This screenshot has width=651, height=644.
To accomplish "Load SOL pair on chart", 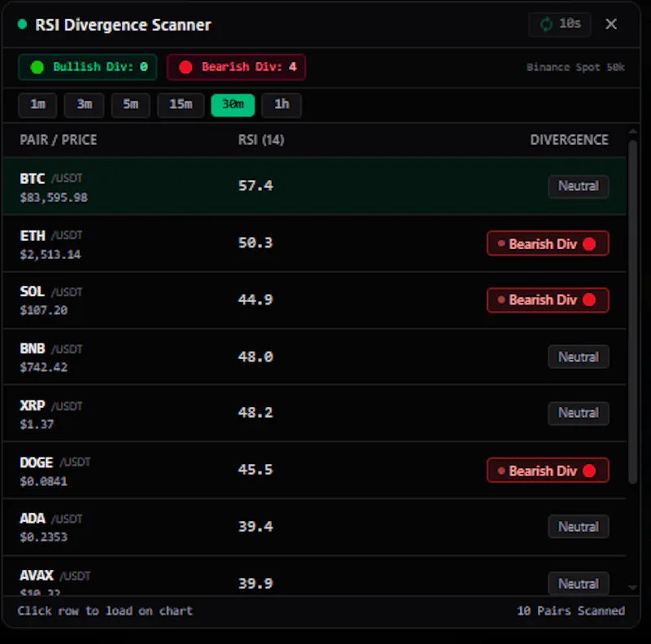I will point(315,300).
